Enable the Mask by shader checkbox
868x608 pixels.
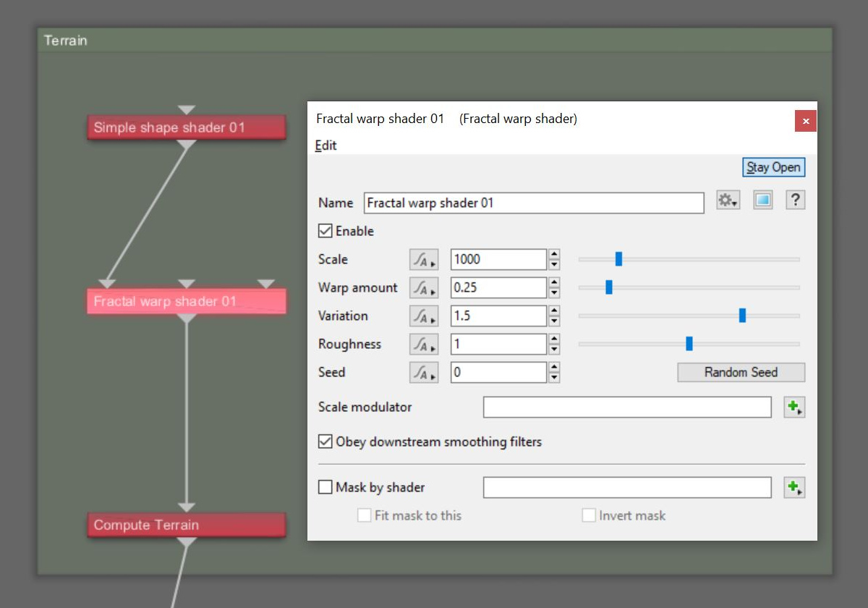[325, 487]
